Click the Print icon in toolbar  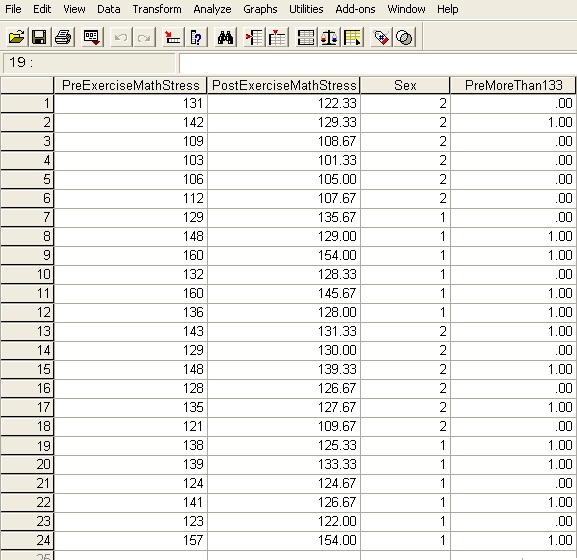(63, 37)
